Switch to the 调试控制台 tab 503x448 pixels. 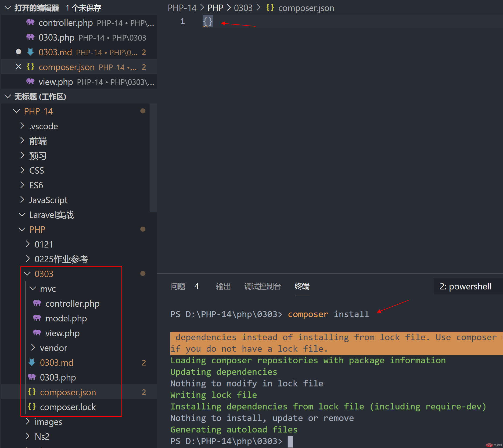click(263, 286)
